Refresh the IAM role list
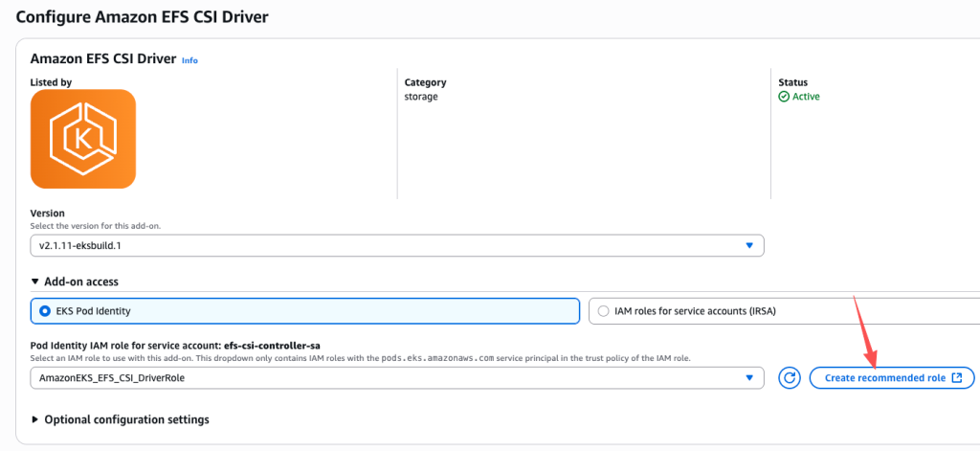Screen dimensions: 980x451 [x=789, y=378]
